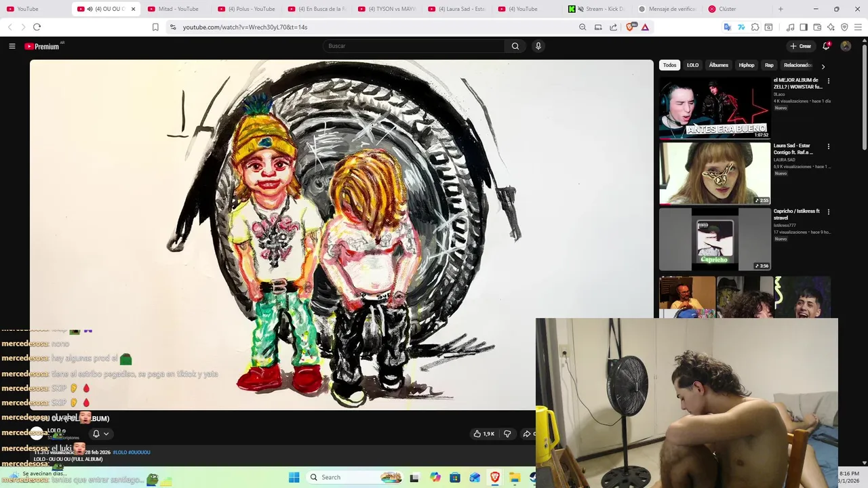The width and height of the screenshot is (868, 488).
Task: Open the Laura Sad video thumbnail
Action: coord(715,173)
